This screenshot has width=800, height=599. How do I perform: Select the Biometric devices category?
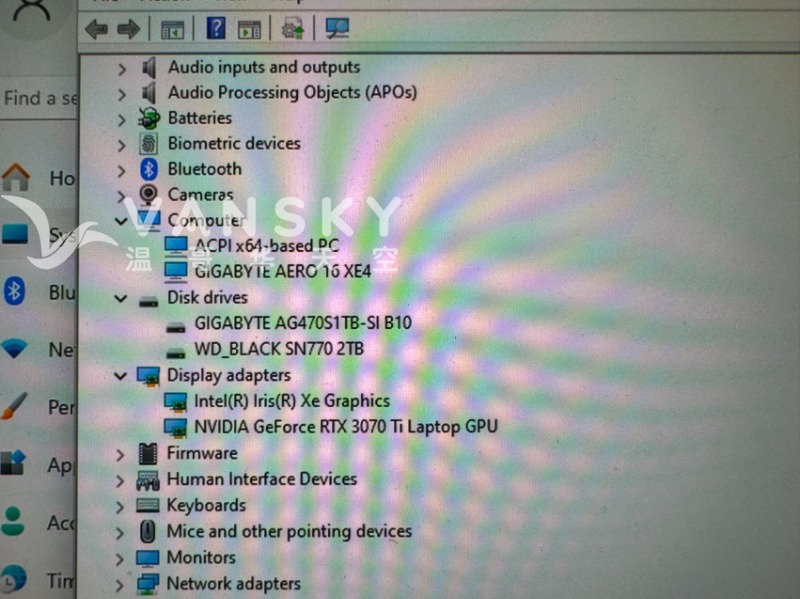[x=233, y=143]
